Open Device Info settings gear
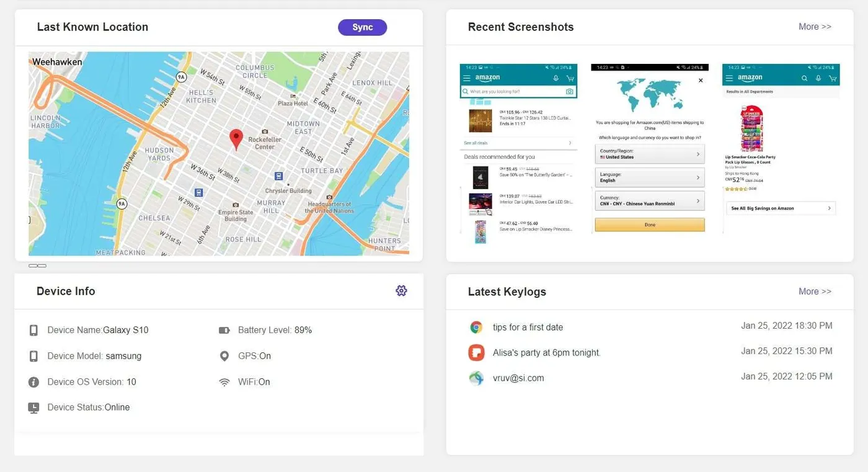 pyautogui.click(x=401, y=291)
